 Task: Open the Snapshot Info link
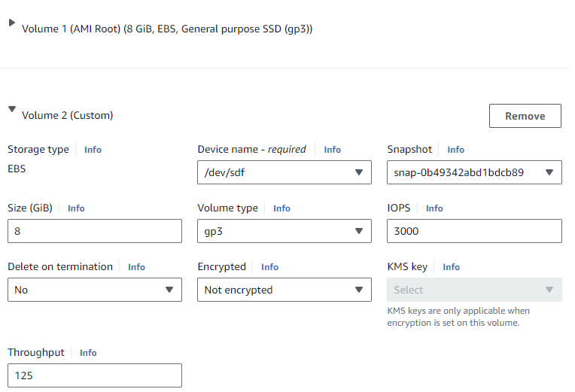[x=455, y=150]
